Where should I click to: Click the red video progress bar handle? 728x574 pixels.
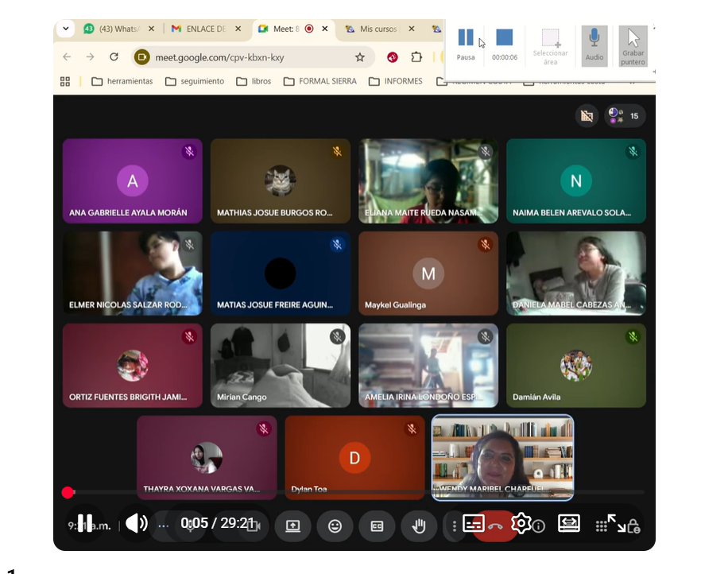tap(68, 493)
